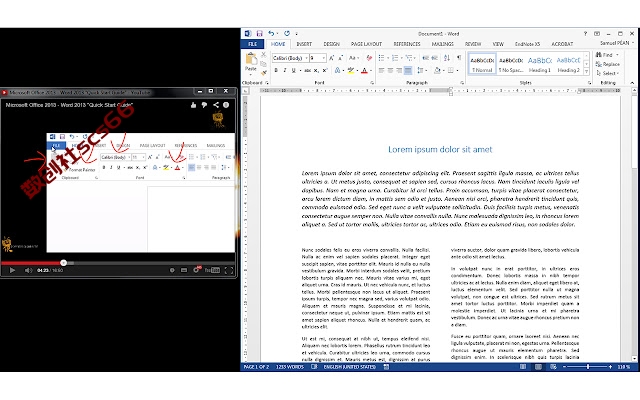Activate the Format Painter brush in Word
Image resolution: width=640 pixels, height=400 pixels.
point(264,73)
